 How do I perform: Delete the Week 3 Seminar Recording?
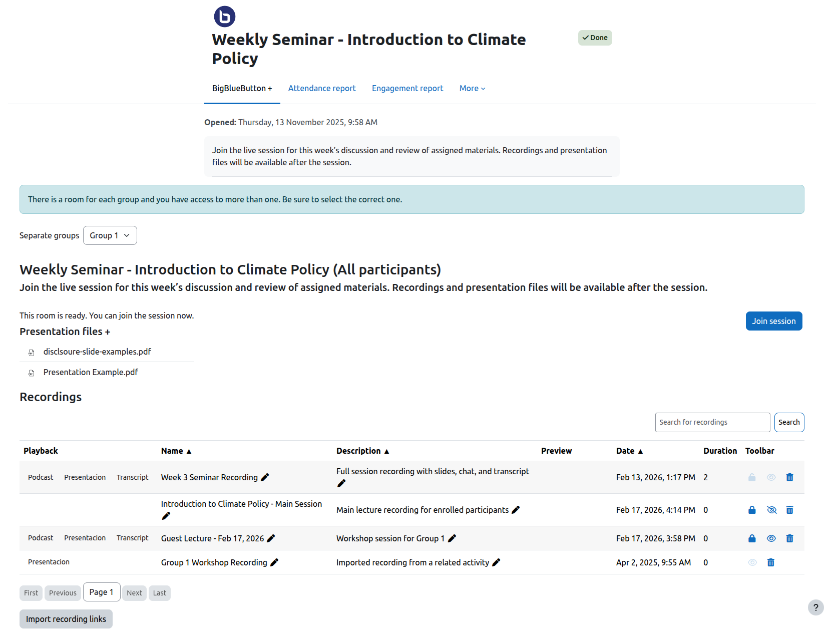point(790,477)
